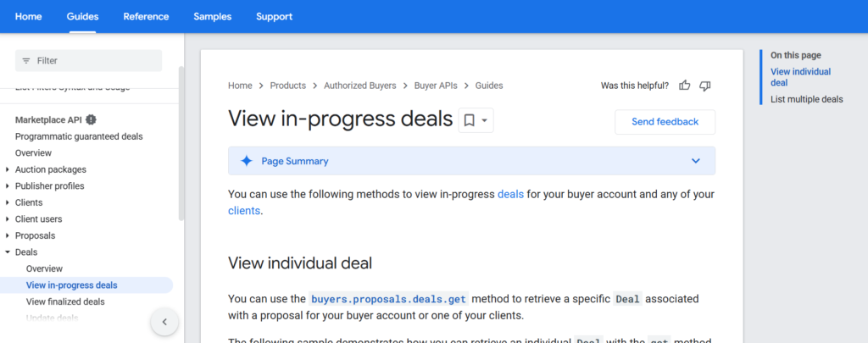Expand the Publisher profiles section
The image size is (868, 343).
pos(8,186)
